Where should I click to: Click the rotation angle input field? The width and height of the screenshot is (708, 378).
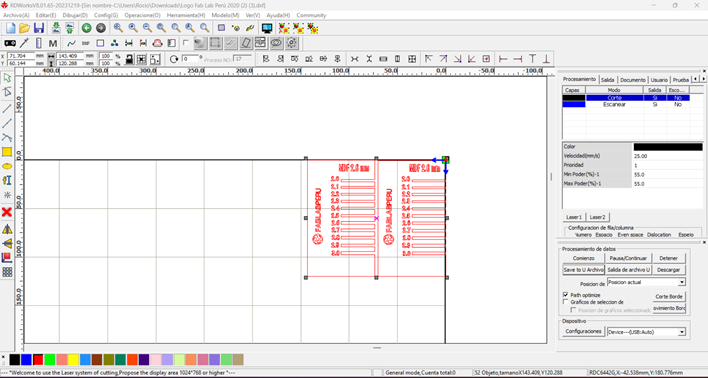pos(191,59)
